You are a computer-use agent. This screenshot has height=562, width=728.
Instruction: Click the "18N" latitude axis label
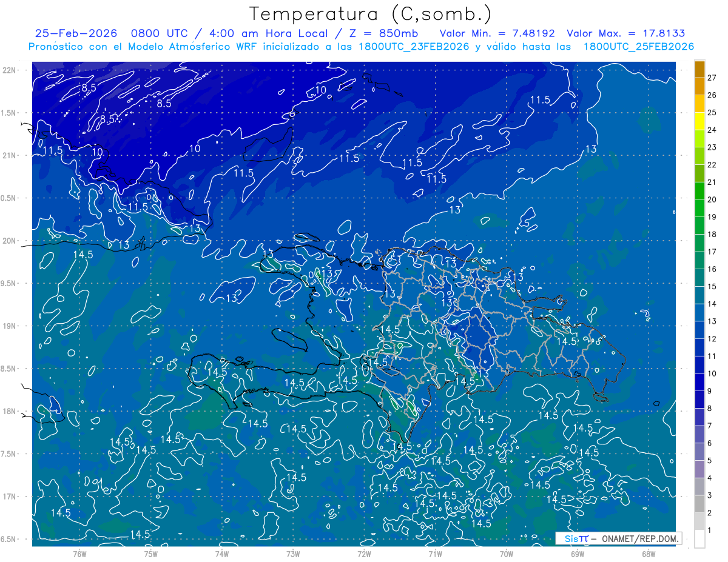tap(10, 411)
